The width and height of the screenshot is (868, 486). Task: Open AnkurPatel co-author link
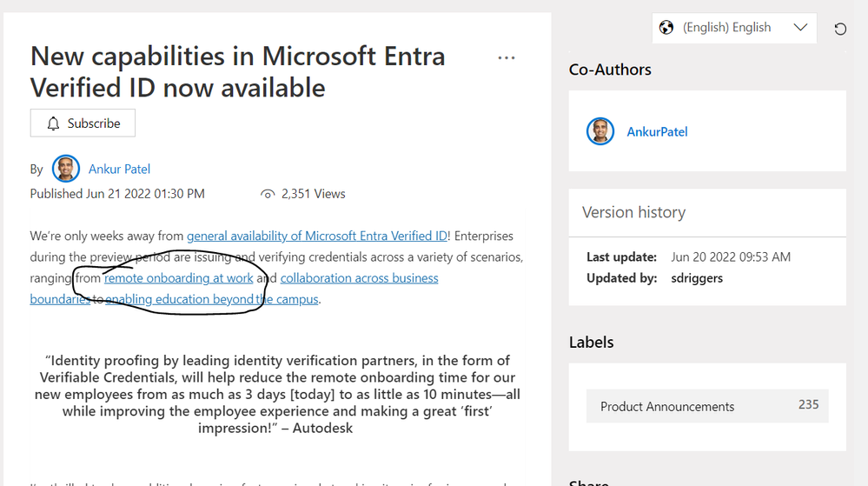[657, 132]
